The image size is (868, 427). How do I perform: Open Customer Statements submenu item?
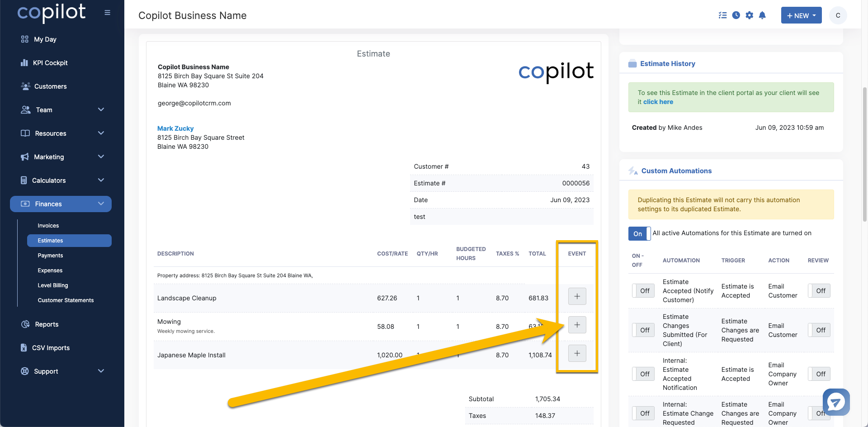pos(66,300)
